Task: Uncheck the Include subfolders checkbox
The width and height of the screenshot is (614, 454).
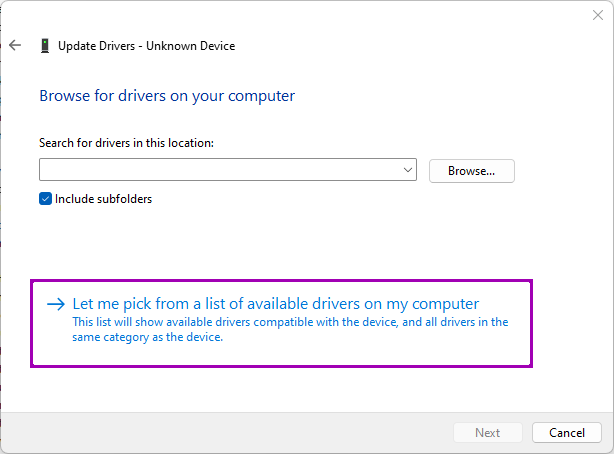Action: coord(45,199)
